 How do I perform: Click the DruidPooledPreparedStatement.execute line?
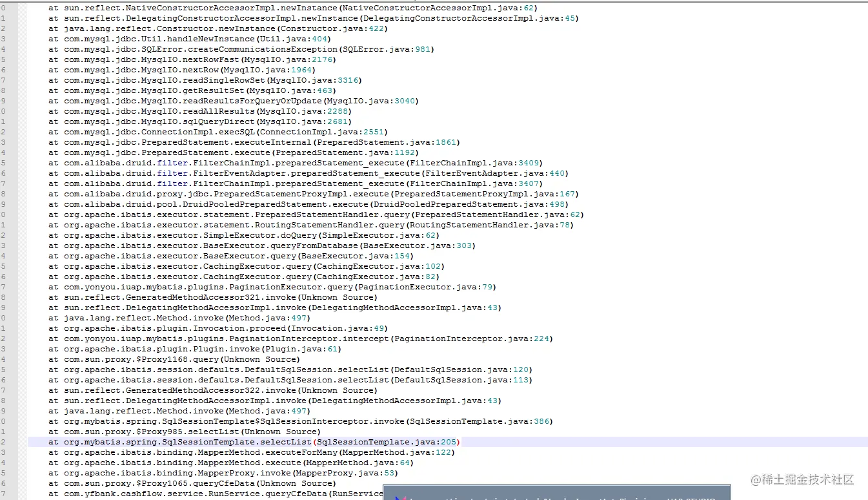tap(308, 204)
